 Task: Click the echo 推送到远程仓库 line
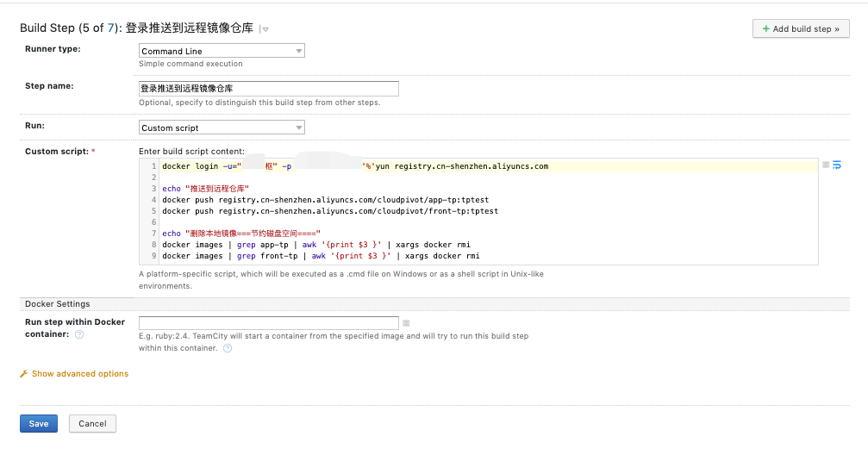(205, 189)
